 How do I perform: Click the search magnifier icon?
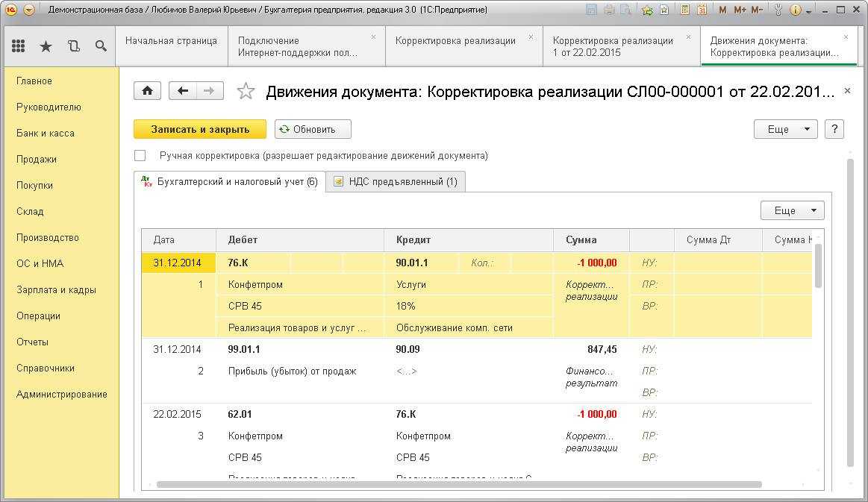101,46
